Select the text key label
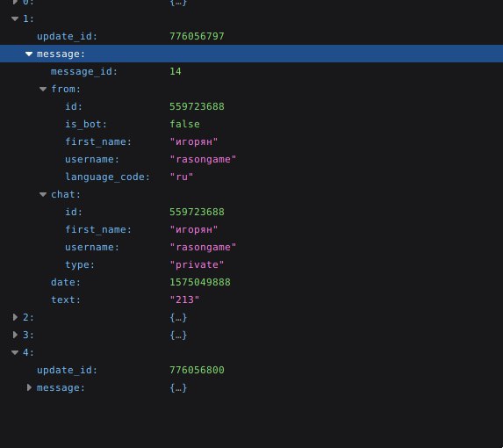 click(66, 300)
